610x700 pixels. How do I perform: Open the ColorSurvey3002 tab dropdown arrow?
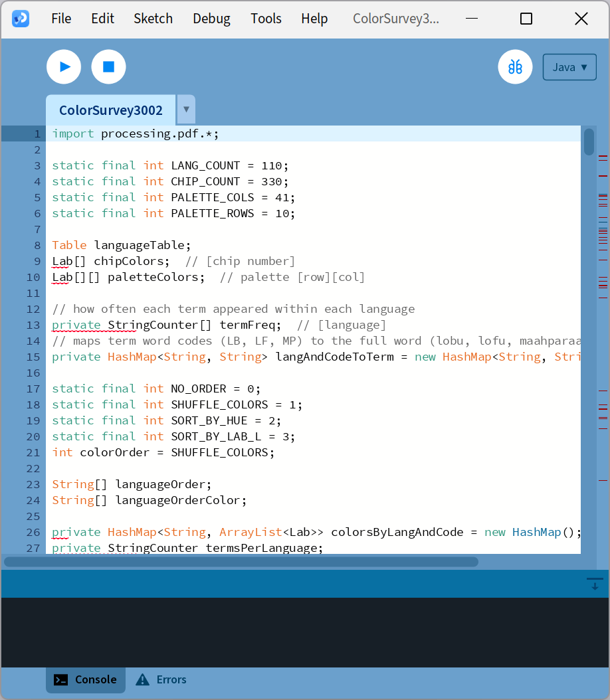tap(185, 109)
